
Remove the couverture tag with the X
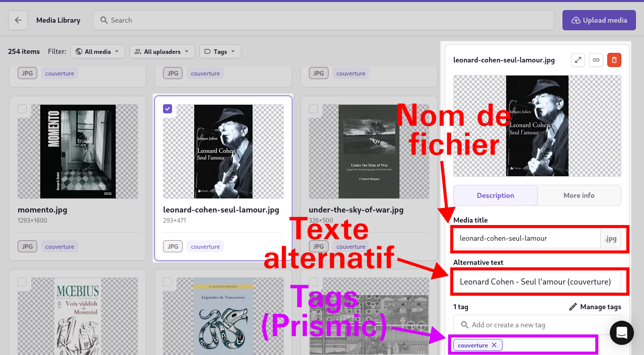tap(494, 345)
